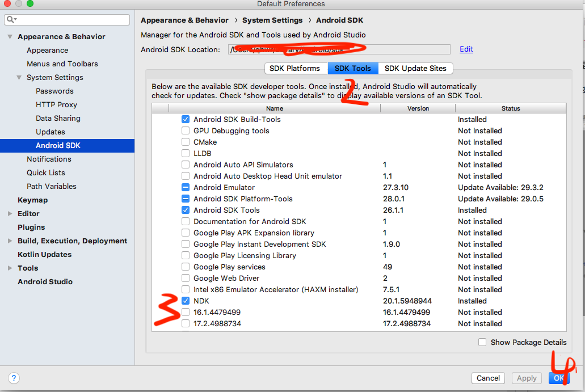Expand Build, Execution, Deployment node

[10, 241]
